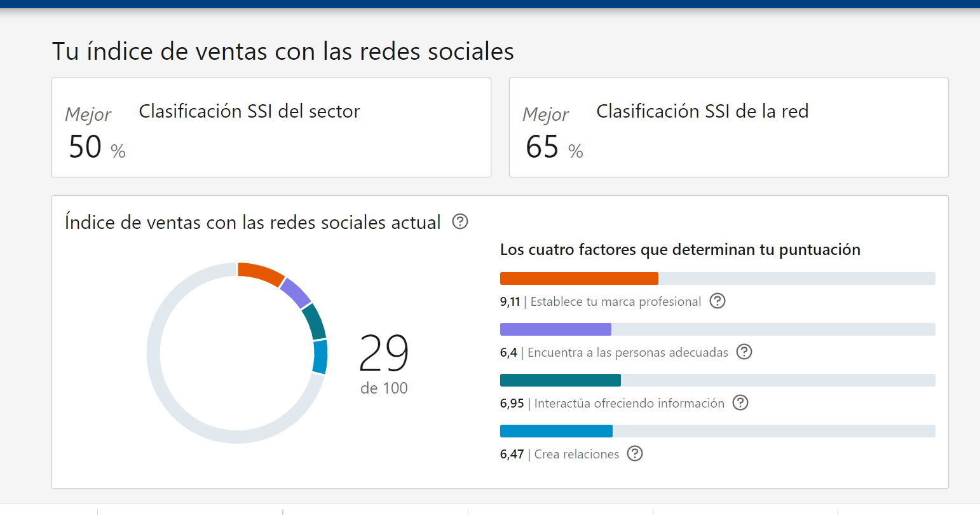Click the score 29 in the index panel
Screen dimensions: 980x515
coord(384,354)
